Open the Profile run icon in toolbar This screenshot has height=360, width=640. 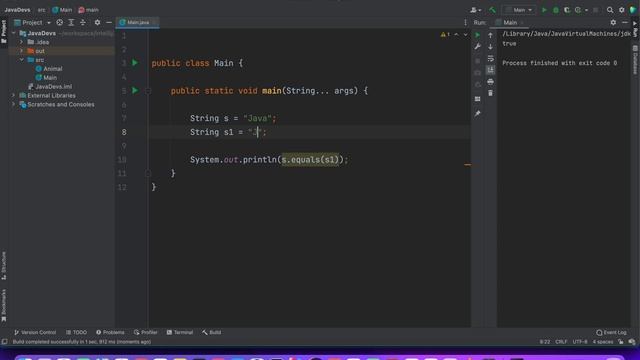point(578,10)
